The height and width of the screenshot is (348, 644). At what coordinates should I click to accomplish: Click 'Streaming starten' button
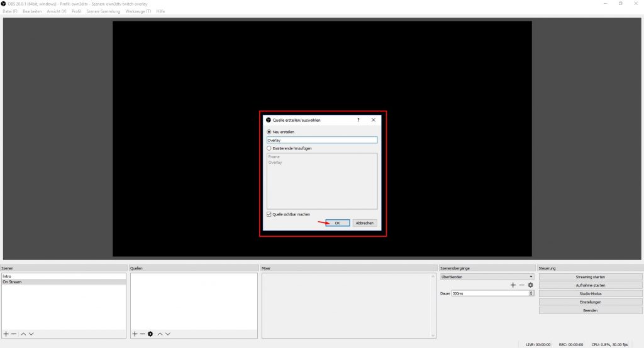590,276
